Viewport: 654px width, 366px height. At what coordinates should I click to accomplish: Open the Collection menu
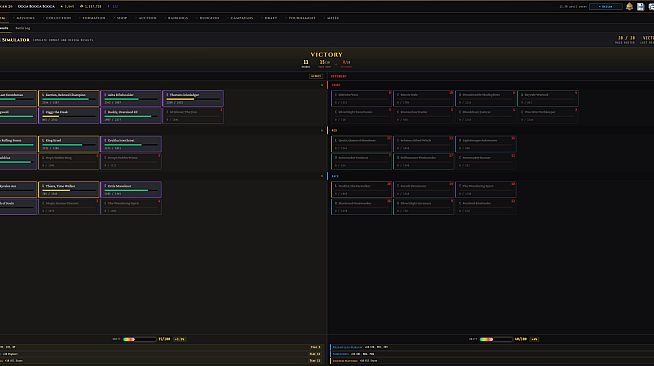[x=59, y=18]
